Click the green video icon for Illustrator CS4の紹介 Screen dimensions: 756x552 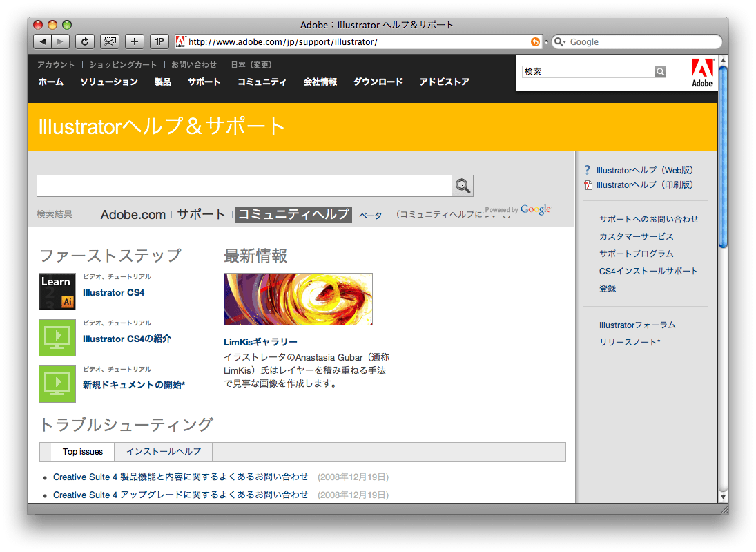point(57,338)
